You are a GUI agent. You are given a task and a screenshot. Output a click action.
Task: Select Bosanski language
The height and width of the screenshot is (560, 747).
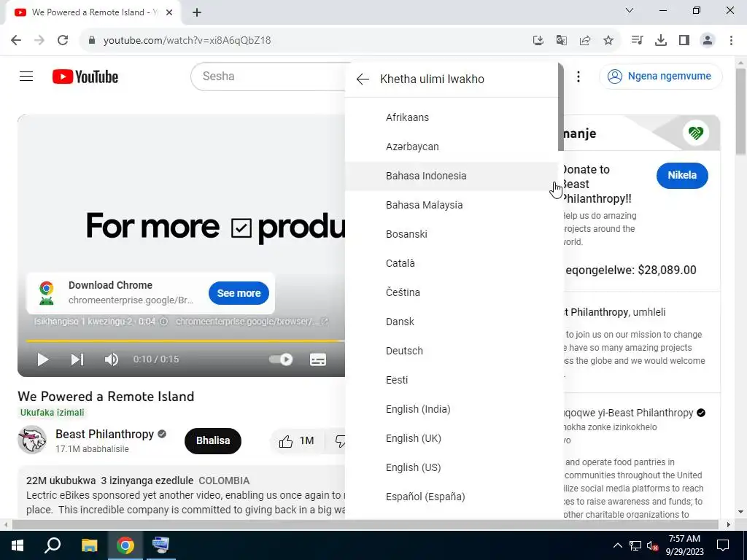pyautogui.click(x=451, y=234)
